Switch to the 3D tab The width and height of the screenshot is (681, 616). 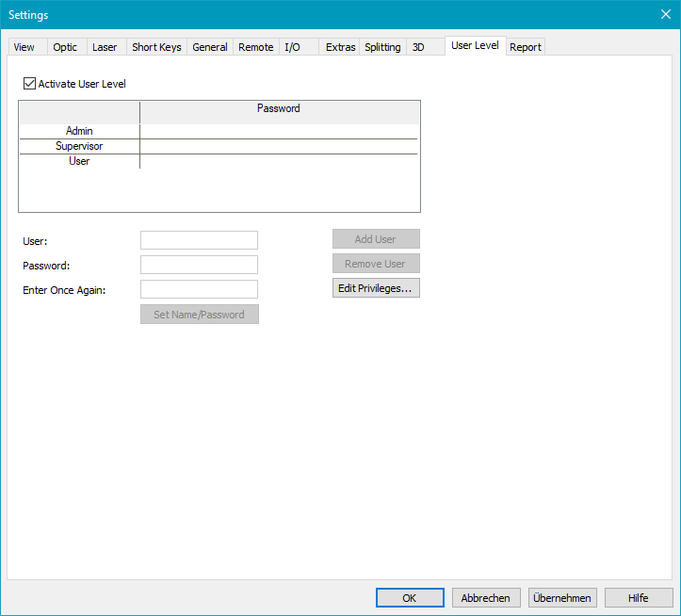click(x=419, y=47)
